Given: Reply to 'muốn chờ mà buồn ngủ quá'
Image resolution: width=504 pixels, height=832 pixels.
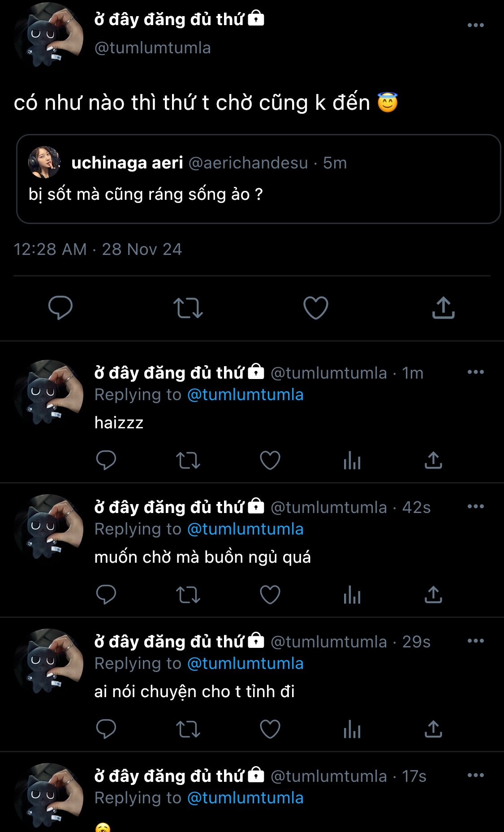Looking at the screenshot, I should tap(106, 595).
